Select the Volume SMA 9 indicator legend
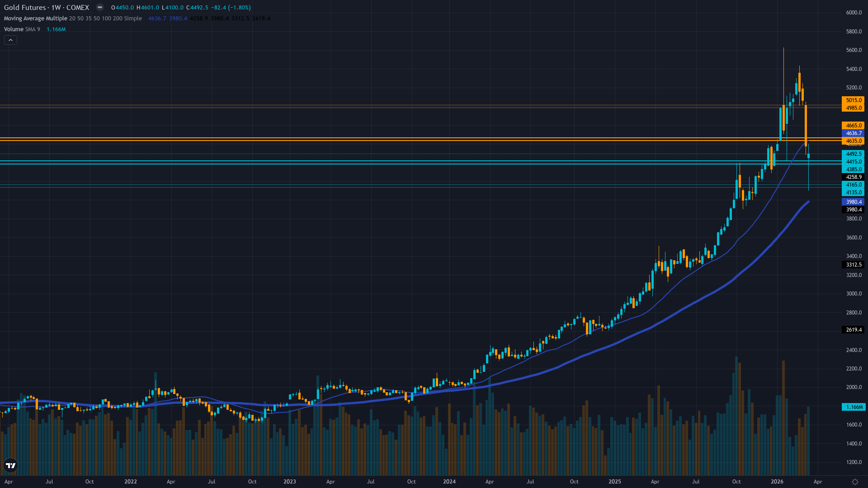This screenshot has height=488, width=868. [x=22, y=29]
